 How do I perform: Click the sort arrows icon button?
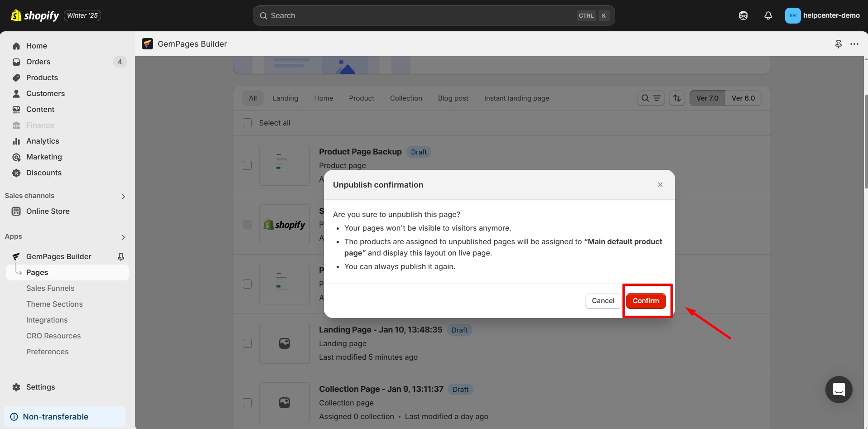tap(677, 98)
